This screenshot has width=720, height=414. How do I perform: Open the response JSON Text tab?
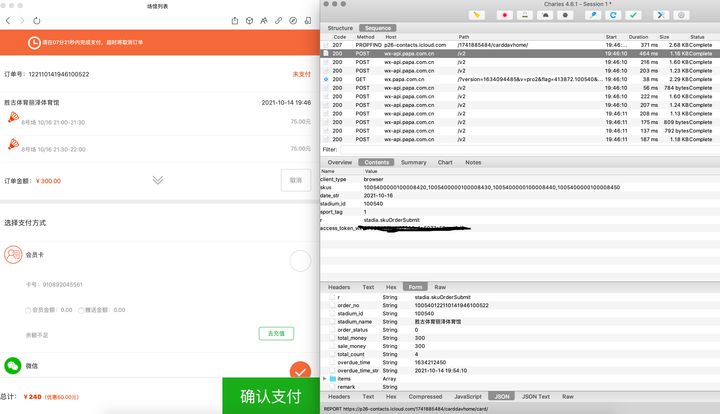pyautogui.click(x=535, y=397)
